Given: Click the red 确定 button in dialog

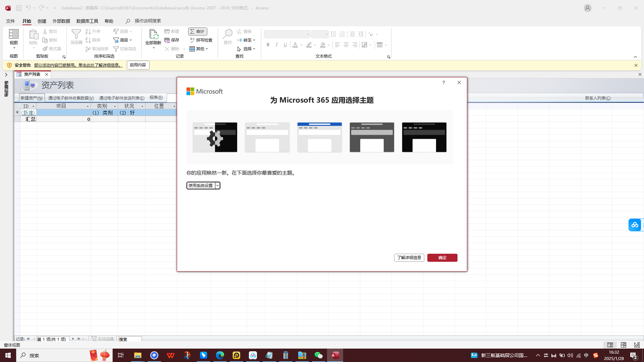Looking at the screenshot, I should point(442,257).
